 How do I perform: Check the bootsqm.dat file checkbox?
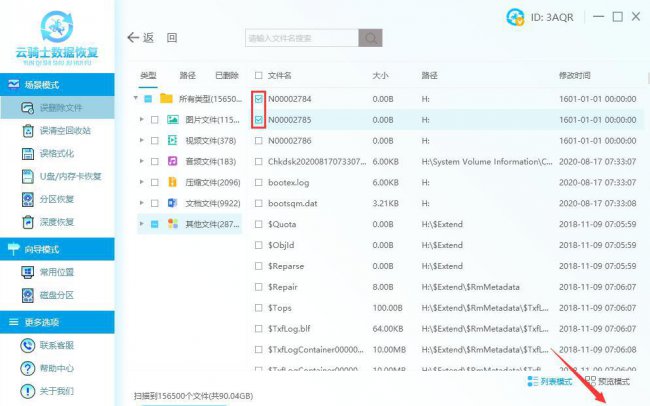pos(259,203)
